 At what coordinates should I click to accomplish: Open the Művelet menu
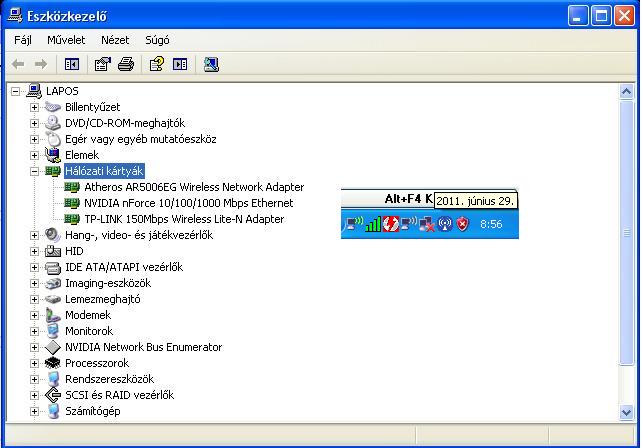pos(66,40)
